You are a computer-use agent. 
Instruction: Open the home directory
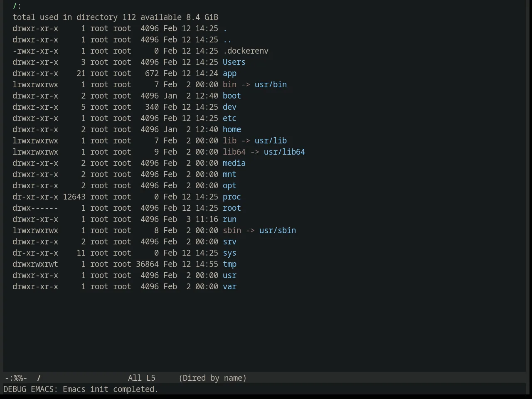coord(232,129)
